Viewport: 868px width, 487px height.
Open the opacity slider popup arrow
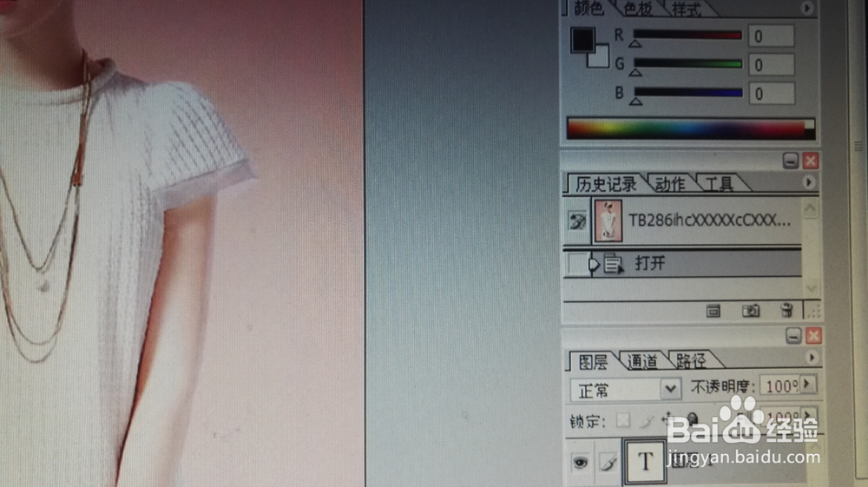(x=807, y=384)
